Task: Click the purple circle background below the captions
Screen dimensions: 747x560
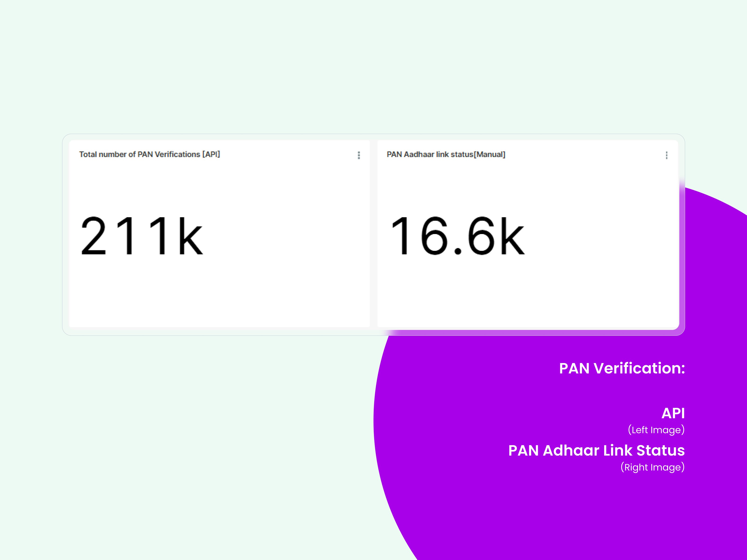Action: [574, 516]
